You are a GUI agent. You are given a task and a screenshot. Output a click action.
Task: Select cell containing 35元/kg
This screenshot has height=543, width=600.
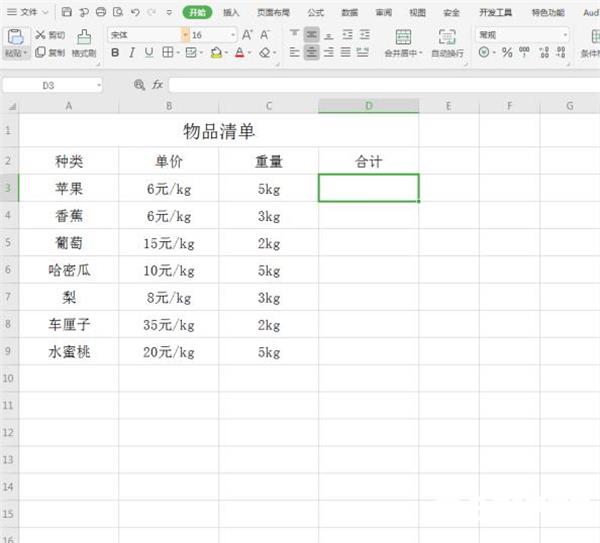(x=169, y=324)
